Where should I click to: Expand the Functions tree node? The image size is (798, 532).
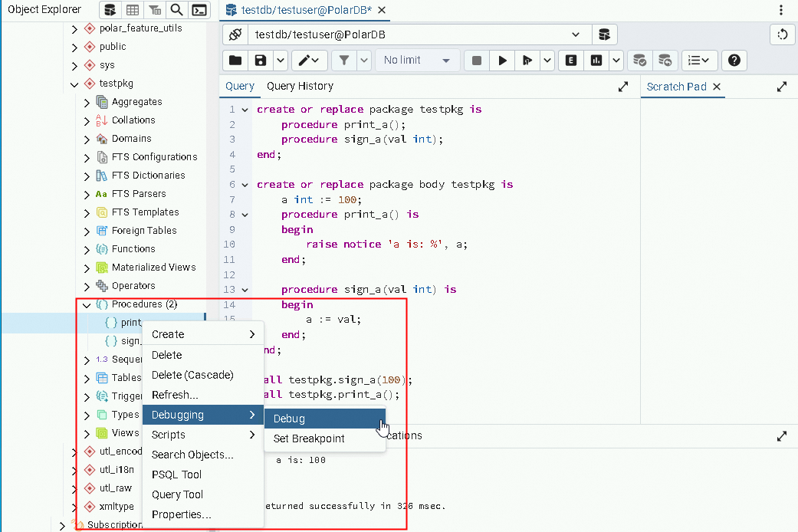[x=87, y=249]
